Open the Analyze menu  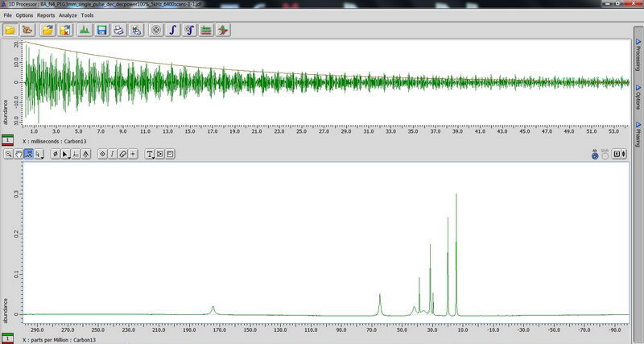tap(68, 15)
